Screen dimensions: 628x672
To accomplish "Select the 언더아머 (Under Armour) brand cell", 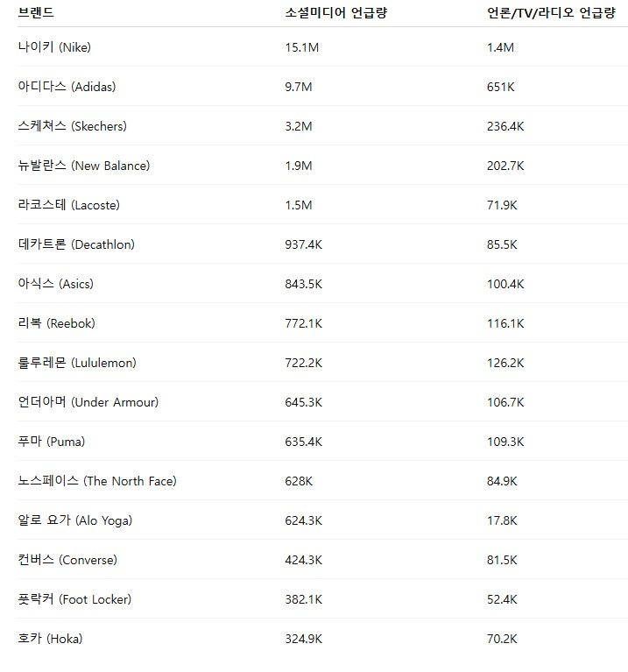I will tap(88, 401).
